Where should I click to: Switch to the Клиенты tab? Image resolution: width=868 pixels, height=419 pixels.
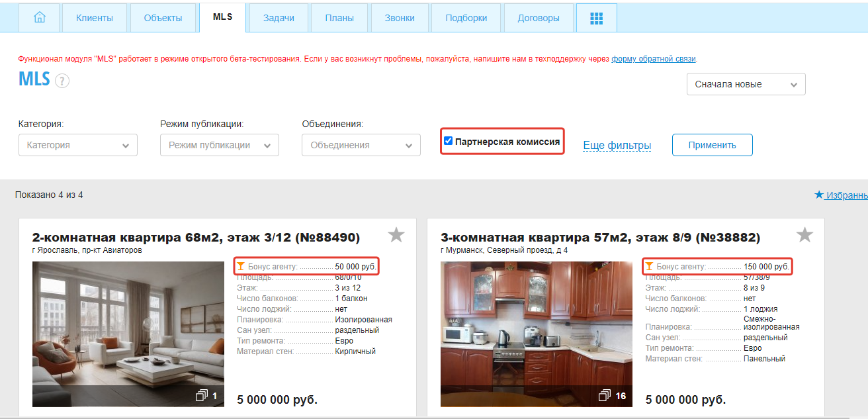coord(94,18)
